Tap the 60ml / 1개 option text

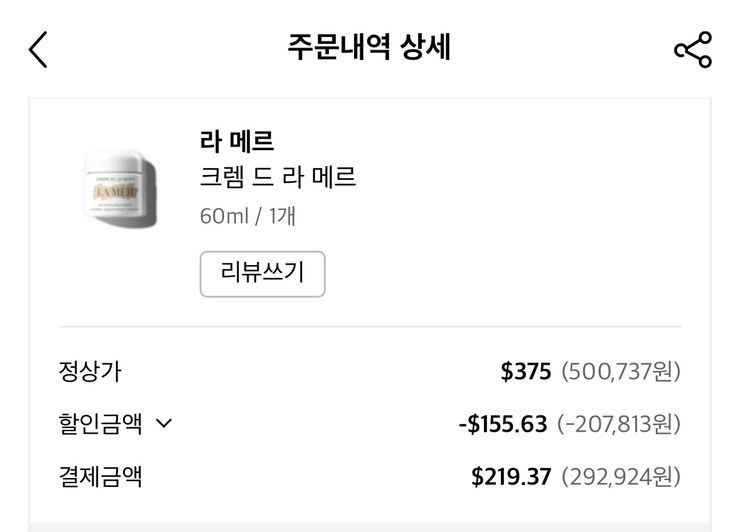(247, 215)
